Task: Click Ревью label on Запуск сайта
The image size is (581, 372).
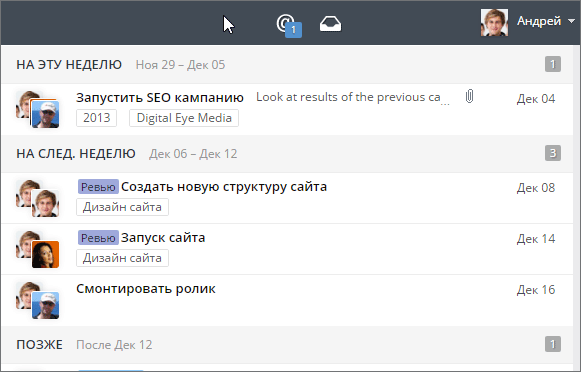Action: (x=98, y=238)
